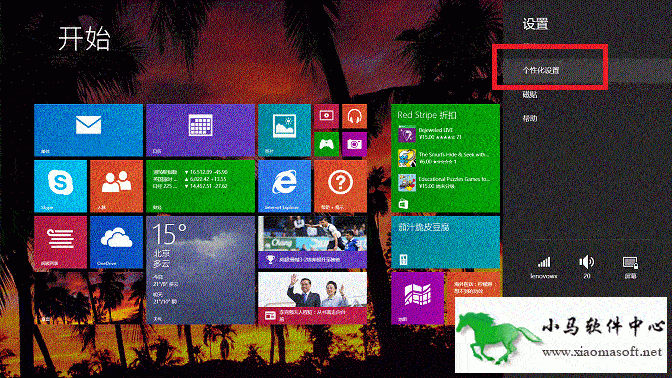
Task: Open the Calendar tile
Action: [200, 130]
